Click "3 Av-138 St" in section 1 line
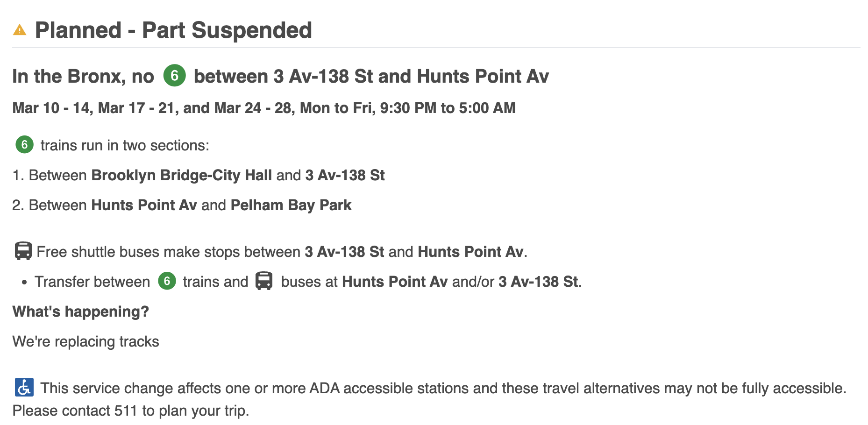 pos(345,175)
